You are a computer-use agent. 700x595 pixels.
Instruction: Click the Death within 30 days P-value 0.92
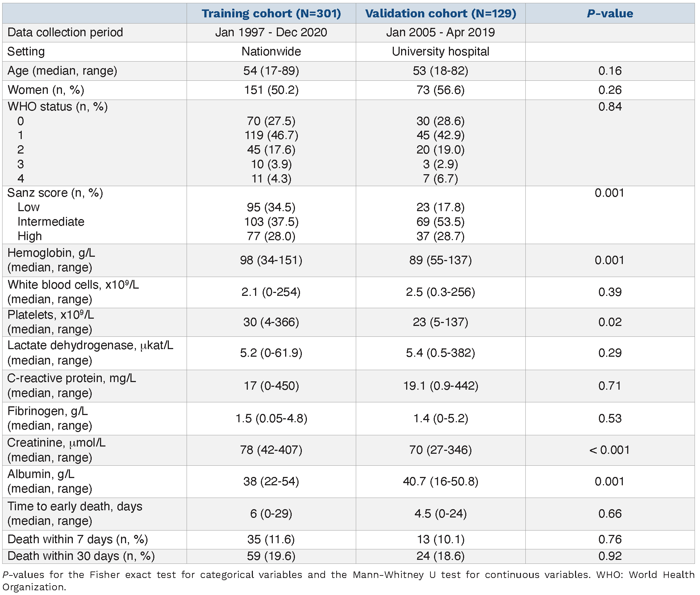tap(610, 556)
